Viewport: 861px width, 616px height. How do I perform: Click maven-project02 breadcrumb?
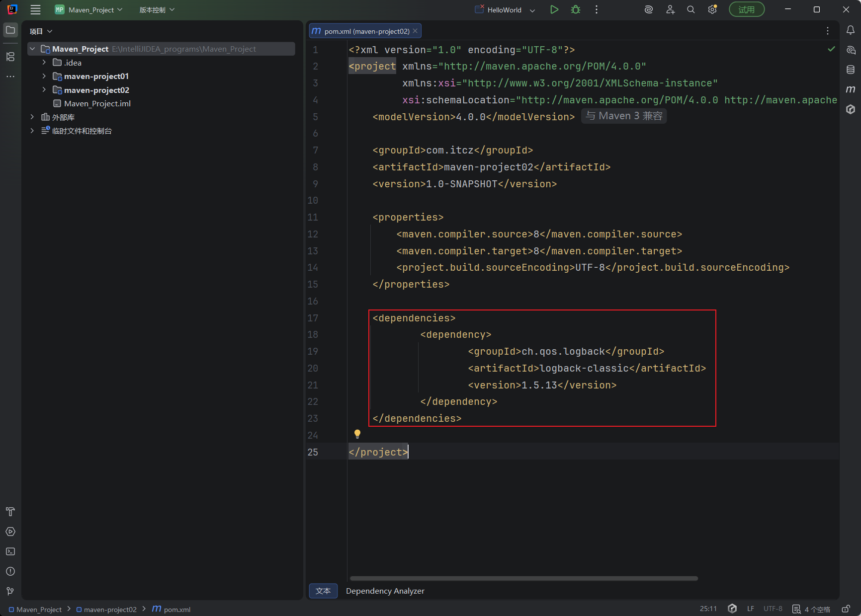point(106,610)
